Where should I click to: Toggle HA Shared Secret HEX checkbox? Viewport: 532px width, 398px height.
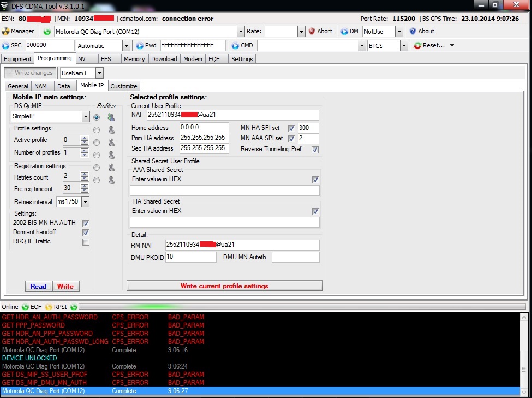pos(315,212)
